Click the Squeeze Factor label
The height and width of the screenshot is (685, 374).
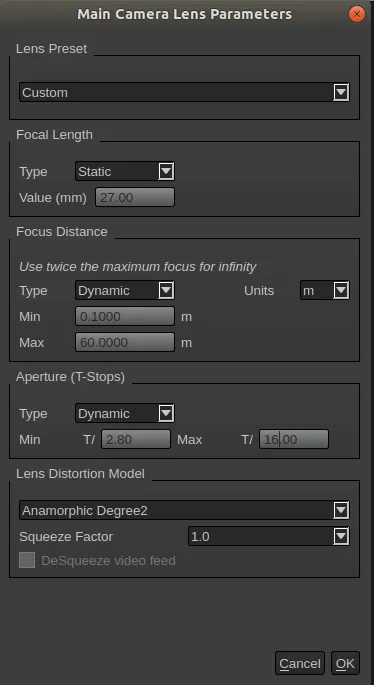(66, 536)
